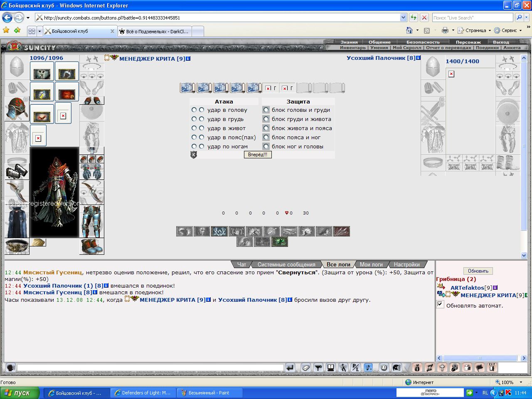This screenshot has height=399, width=532.
Task: Select defense 'блок живота и пояса'
Action: [x=266, y=128]
